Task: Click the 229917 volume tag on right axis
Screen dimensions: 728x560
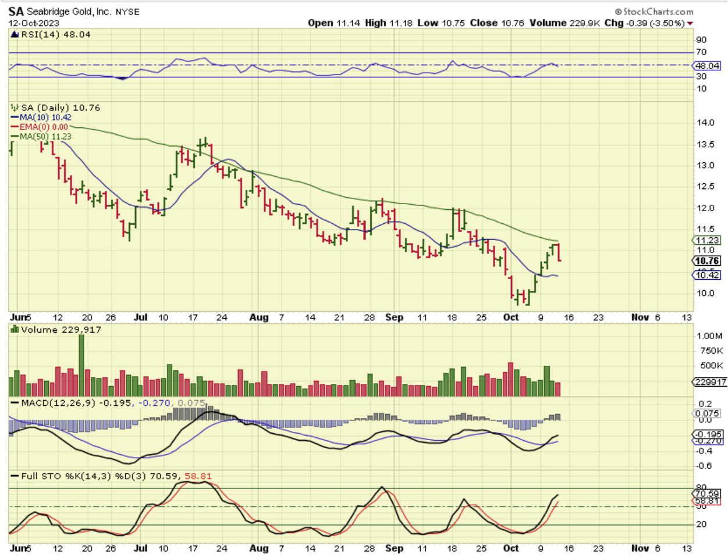Action: 710,382
